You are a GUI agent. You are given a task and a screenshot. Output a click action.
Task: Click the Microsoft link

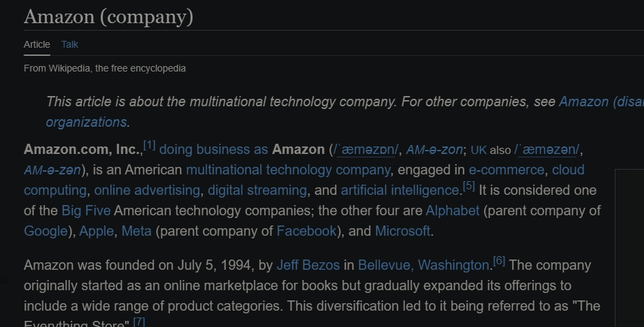point(402,231)
